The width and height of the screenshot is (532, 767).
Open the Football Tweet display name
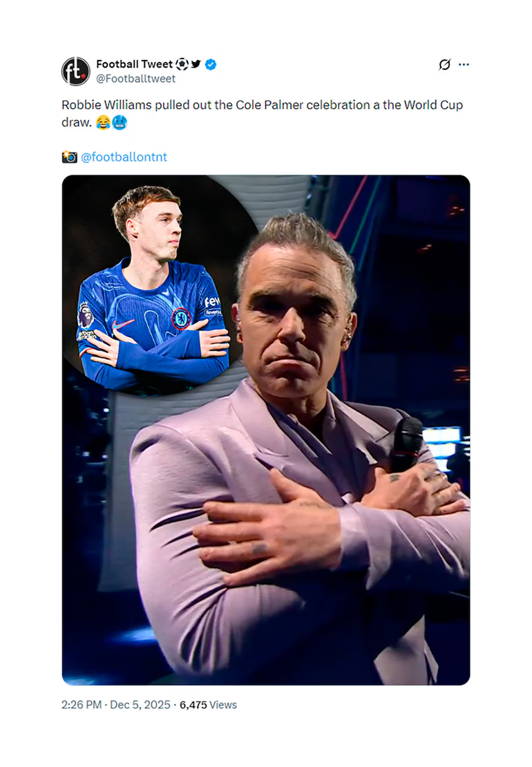click(134, 64)
